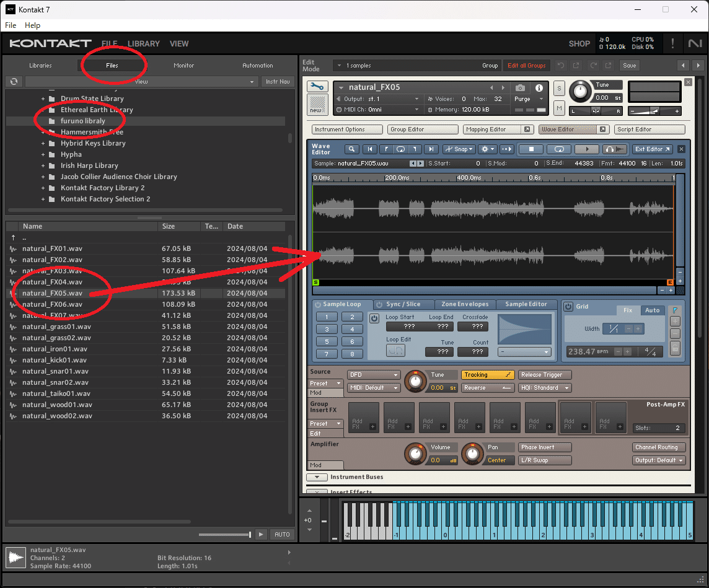Play the selected file preview in browser
This screenshot has height=588, width=709.
(261, 534)
